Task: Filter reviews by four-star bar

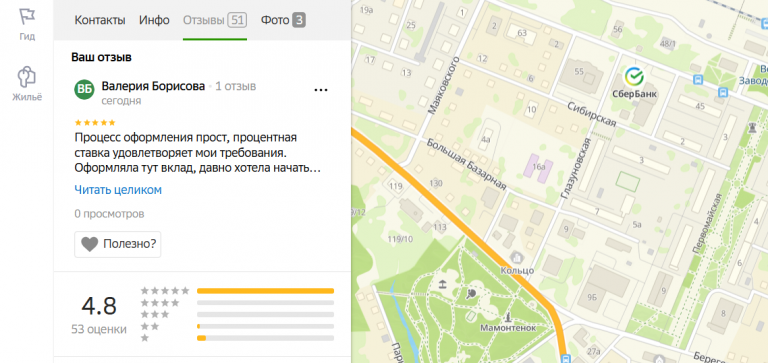Action: tap(265, 303)
